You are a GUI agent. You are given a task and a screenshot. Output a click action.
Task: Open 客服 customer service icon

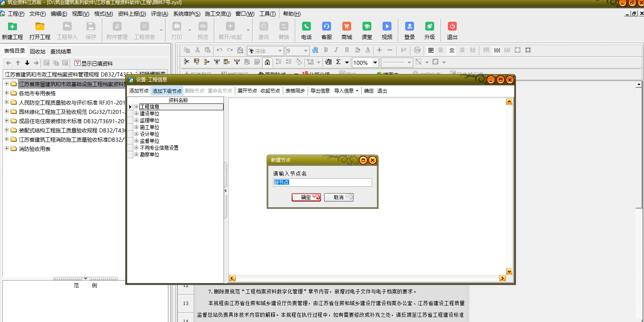(x=326, y=27)
